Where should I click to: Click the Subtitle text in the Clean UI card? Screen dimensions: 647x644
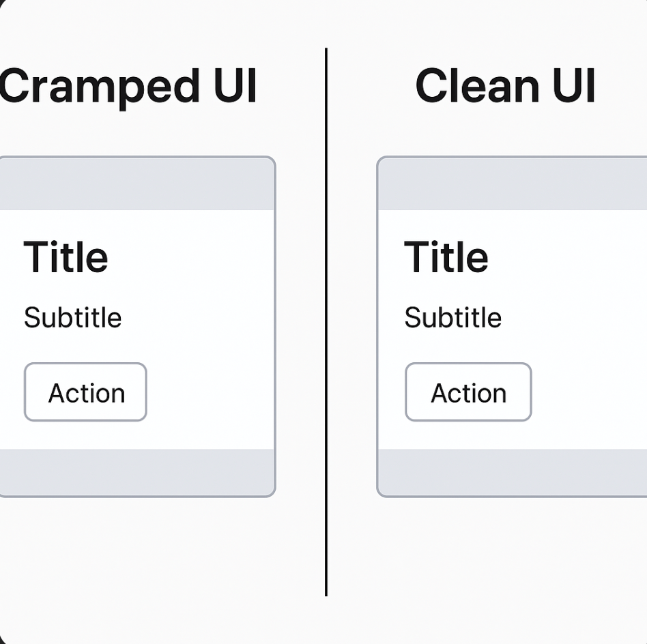(453, 318)
